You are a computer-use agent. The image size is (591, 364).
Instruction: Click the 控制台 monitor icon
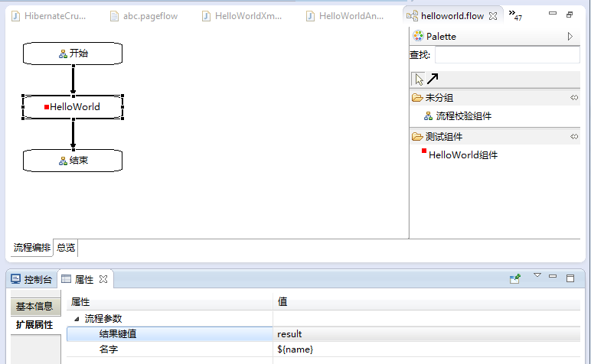click(15, 279)
